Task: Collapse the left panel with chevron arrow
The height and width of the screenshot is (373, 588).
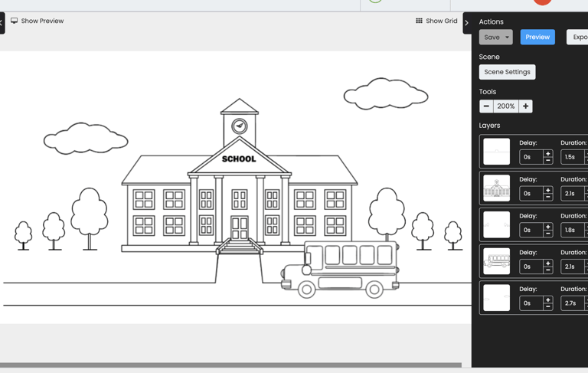Action: coord(1,23)
